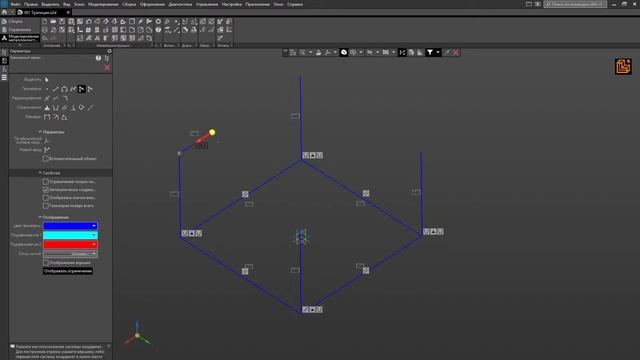
Task: Toggle the third Свойства checkbox
Action: [x=46, y=198]
